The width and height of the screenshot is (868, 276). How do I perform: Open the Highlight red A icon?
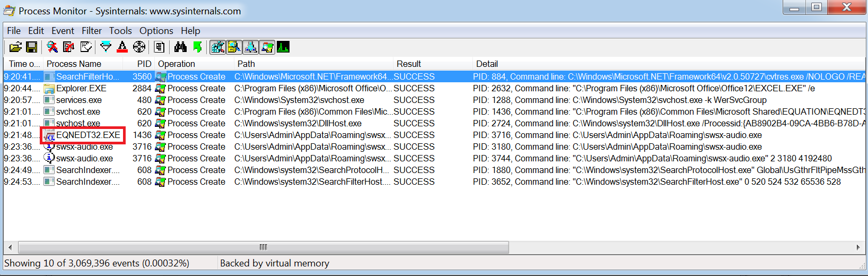(x=122, y=47)
